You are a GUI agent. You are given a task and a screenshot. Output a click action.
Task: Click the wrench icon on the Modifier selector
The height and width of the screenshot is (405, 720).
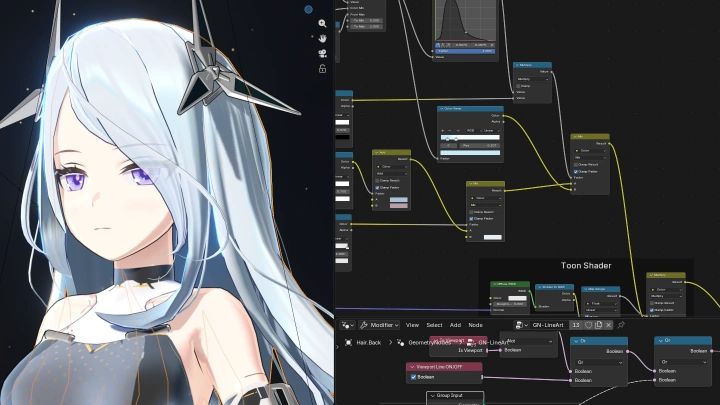point(364,325)
